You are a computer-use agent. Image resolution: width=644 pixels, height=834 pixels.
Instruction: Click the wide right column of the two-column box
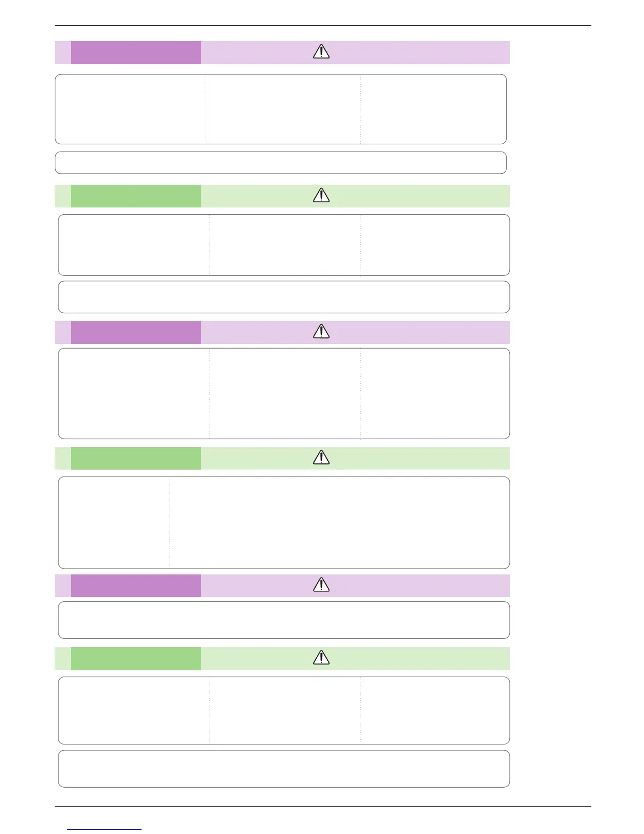[339, 522]
